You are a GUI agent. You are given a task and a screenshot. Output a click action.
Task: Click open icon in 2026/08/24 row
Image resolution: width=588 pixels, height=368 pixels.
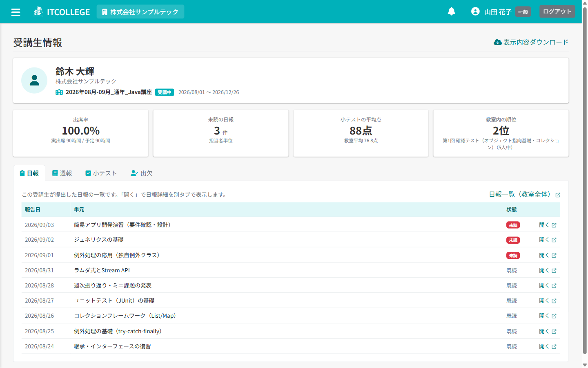554,347
